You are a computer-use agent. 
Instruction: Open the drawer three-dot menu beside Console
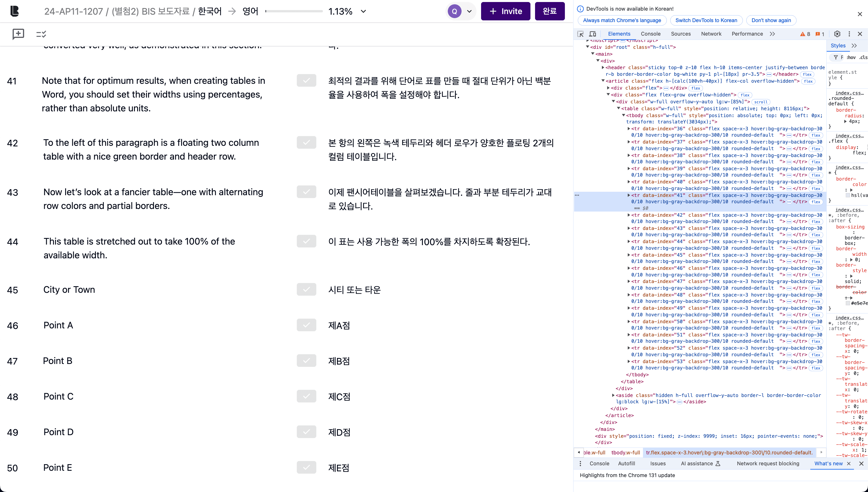[580, 464]
